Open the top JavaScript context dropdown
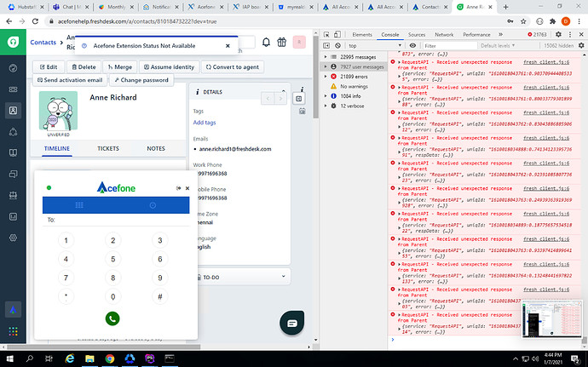 375,46
